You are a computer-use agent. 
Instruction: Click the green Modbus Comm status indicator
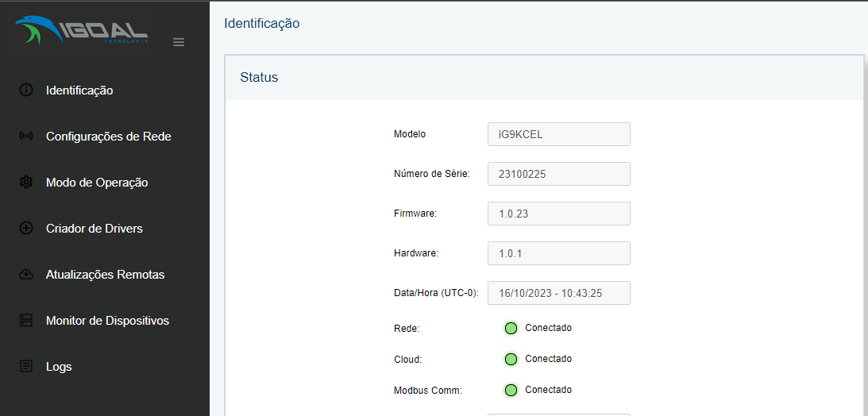pos(511,390)
